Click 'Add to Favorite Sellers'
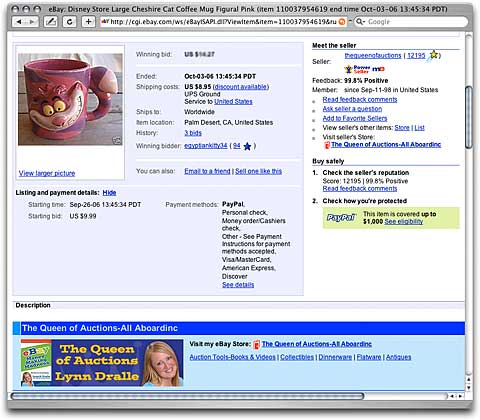The width and height of the screenshot is (480, 420). (x=355, y=118)
